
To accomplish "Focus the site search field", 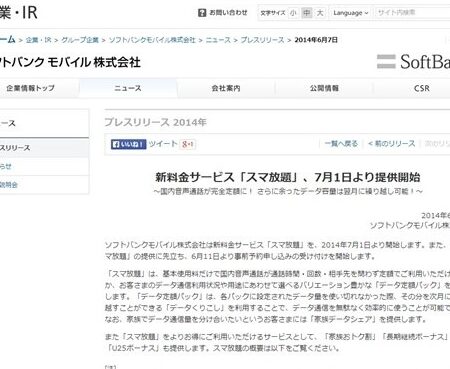I will pos(412,13).
